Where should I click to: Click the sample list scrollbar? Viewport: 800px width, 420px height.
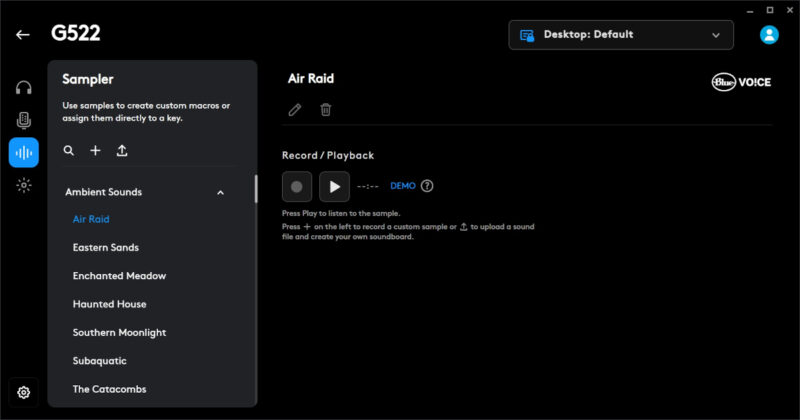[x=256, y=189]
